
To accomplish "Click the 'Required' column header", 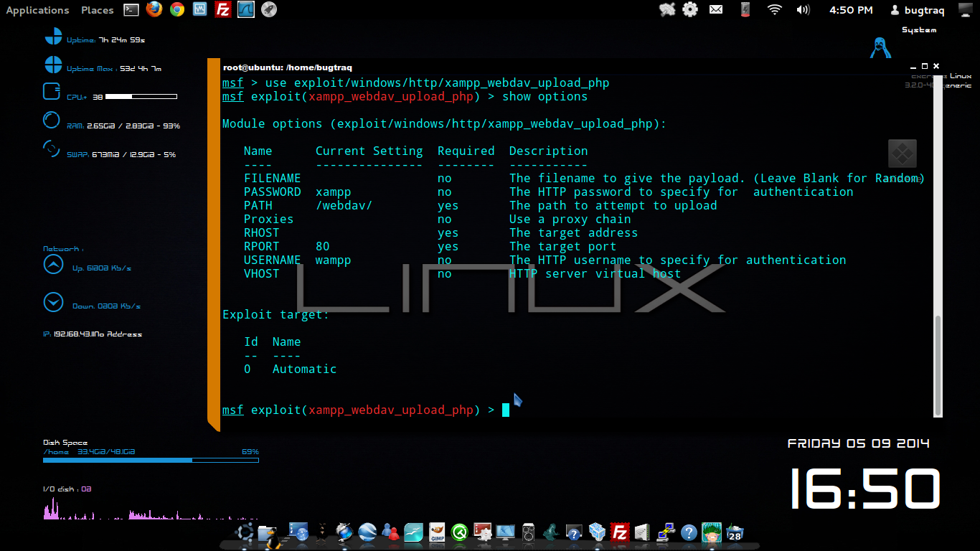I will pyautogui.click(x=466, y=151).
